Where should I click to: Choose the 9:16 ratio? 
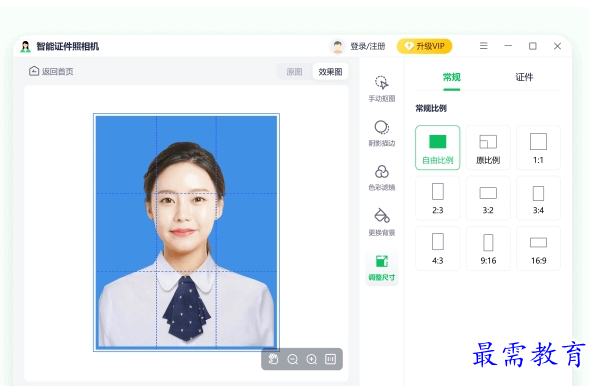click(x=488, y=248)
